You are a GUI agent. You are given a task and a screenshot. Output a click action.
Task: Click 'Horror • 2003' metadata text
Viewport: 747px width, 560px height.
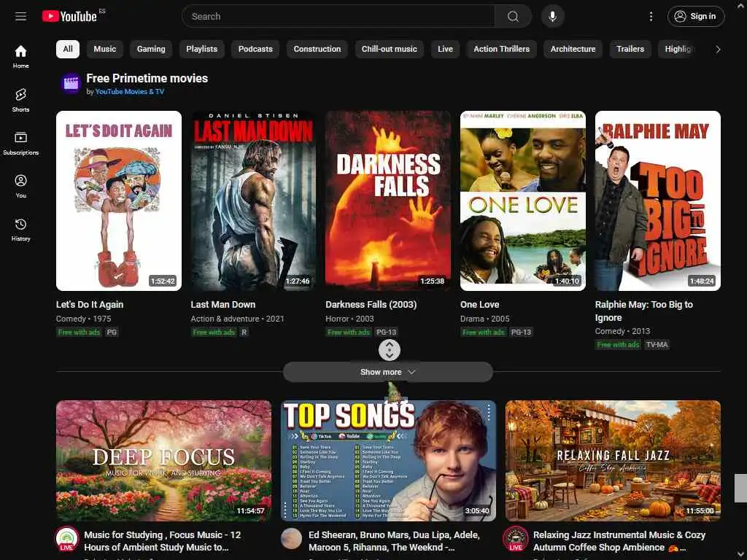[x=349, y=319]
